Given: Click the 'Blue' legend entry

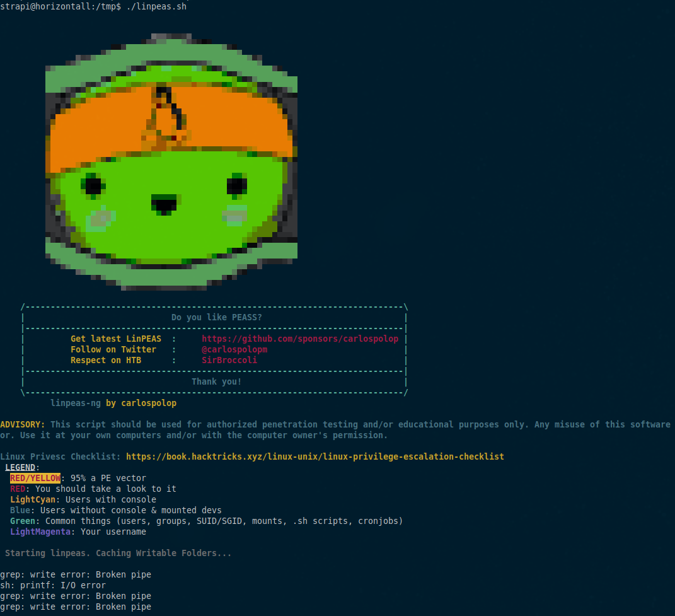Looking at the screenshot, I should click(20, 511).
